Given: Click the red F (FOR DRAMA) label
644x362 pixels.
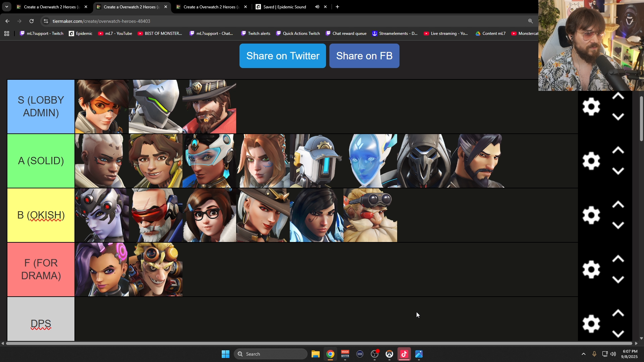Looking at the screenshot, I should click(41, 269).
